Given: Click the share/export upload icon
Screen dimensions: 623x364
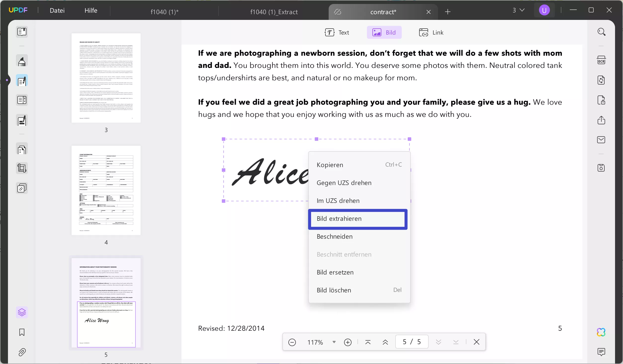Looking at the screenshot, I should pos(601,120).
